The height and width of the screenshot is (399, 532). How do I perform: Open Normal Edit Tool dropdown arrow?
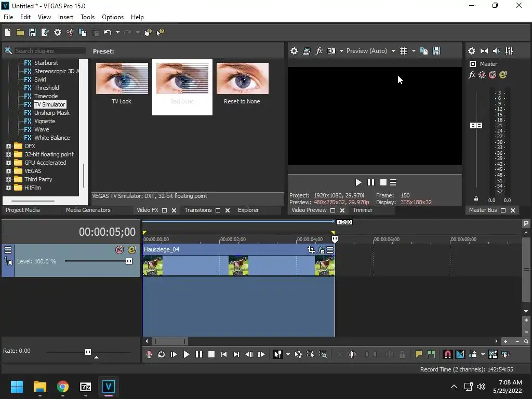[x=288, y=354]
